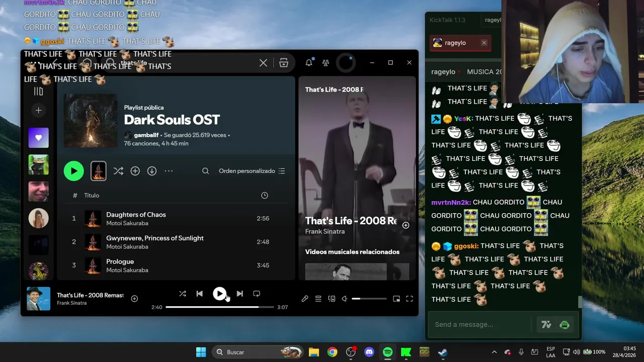
Task: Mute the Spotify volume
Action: (345, 299)
